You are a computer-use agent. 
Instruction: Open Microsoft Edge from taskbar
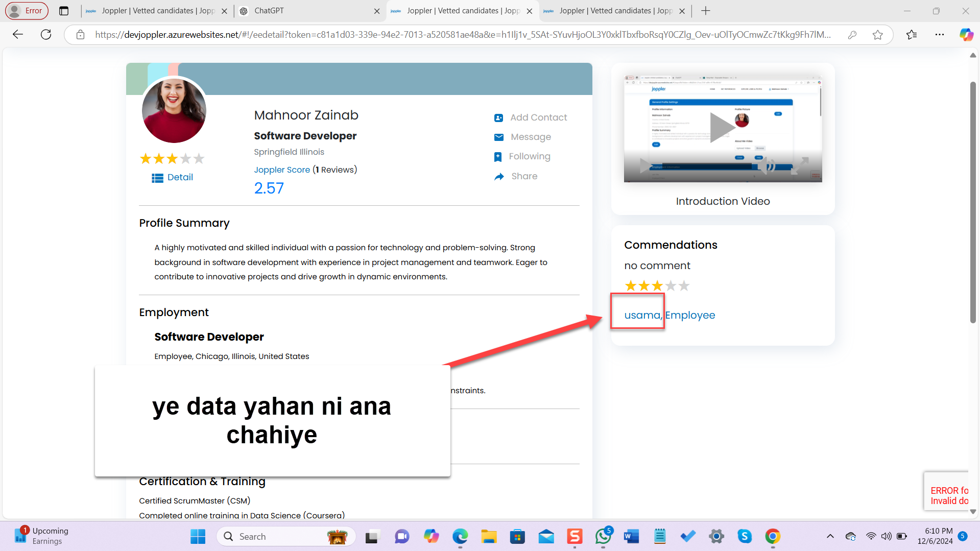click(460, 537)
